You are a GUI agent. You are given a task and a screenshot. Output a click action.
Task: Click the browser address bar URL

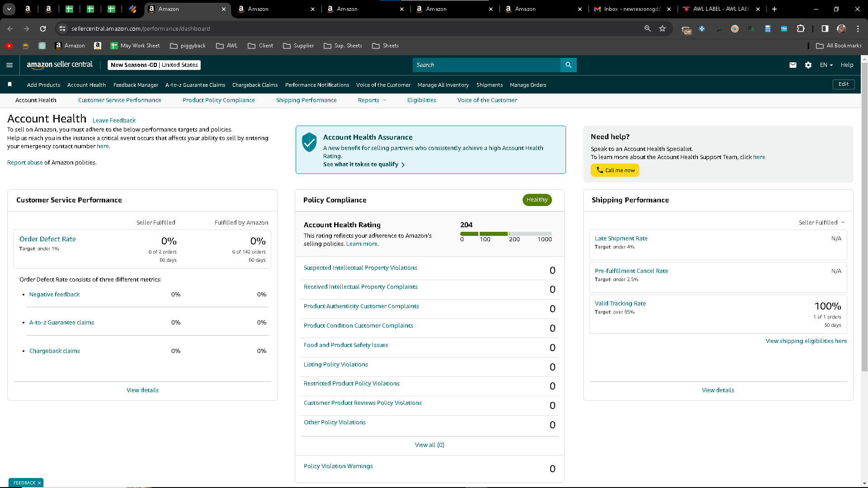[141, 28]
